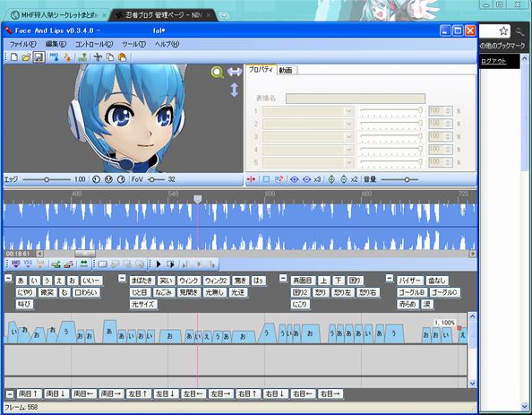Click the third circular view icon before FoV
The height and width of the screenshot is (415, 532).
(x=121, y=179)
